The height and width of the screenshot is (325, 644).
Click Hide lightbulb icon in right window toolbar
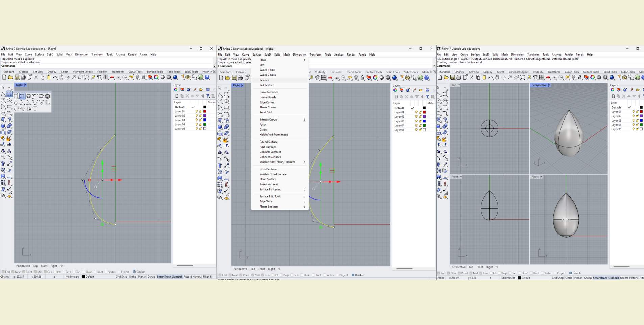click(x=574, y=78)
